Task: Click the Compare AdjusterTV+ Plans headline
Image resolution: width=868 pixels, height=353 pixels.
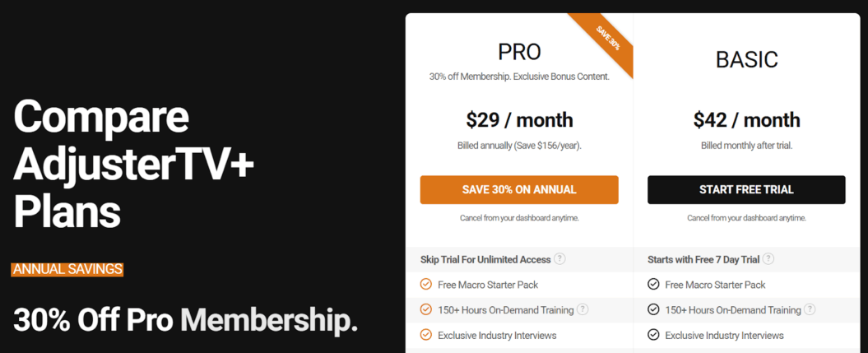Action: (133, 165)
